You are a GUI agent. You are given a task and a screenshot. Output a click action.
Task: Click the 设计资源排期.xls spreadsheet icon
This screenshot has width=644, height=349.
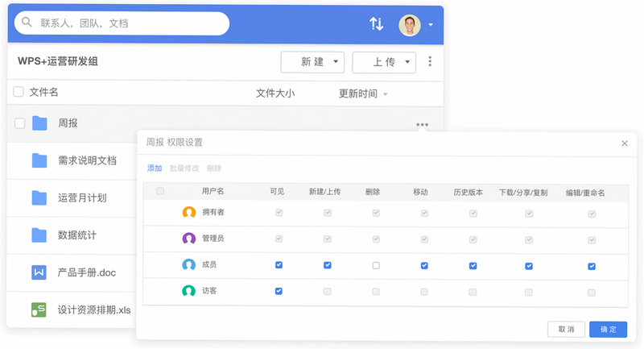coord(39,310)
